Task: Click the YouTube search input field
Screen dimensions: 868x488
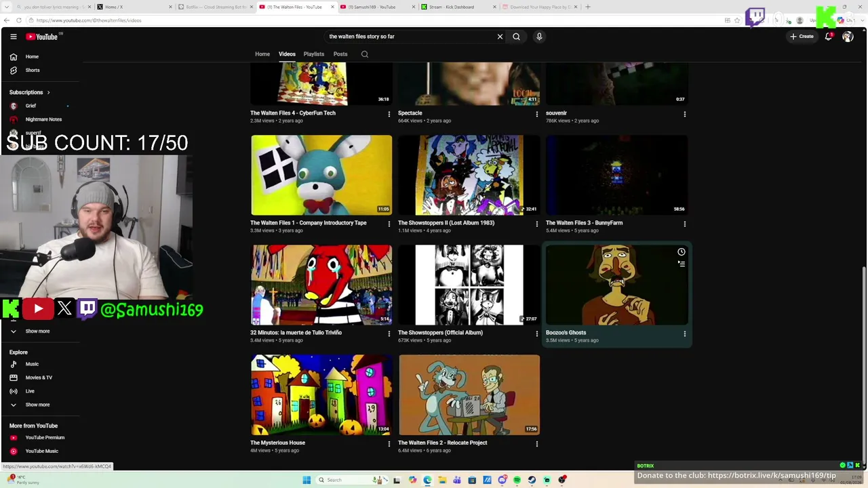Action: point(410,37)
